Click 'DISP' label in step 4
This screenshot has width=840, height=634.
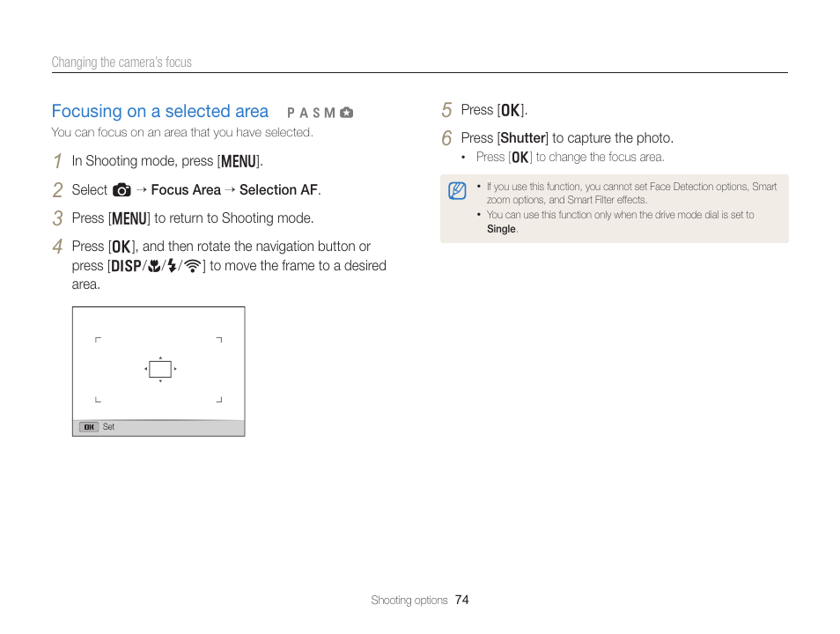coord(126,266)
